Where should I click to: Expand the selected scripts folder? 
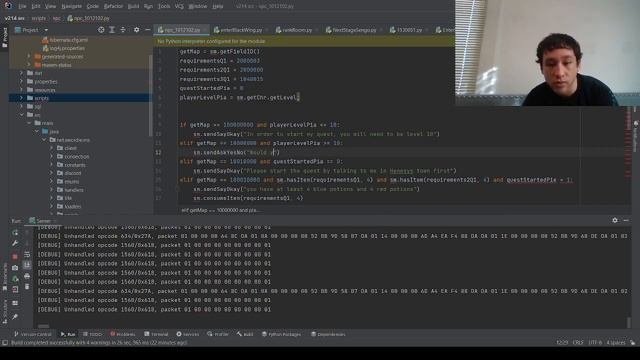[x=21, y=98]
